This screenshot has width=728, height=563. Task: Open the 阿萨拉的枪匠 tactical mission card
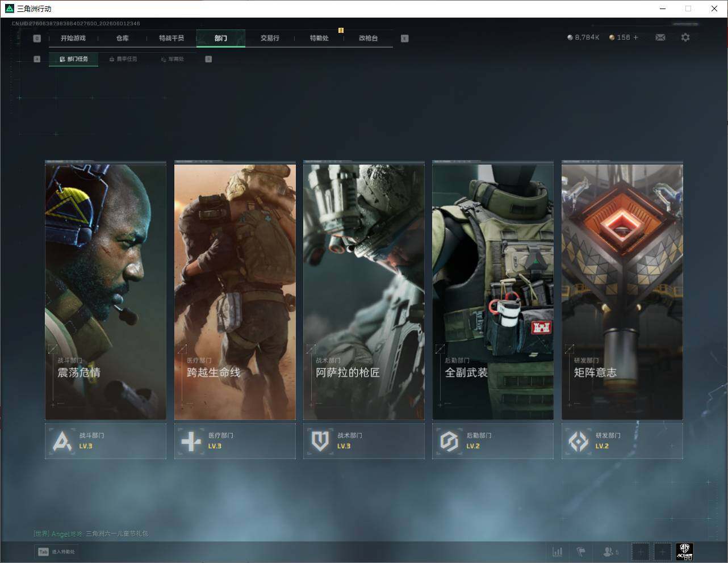[364, 291]
